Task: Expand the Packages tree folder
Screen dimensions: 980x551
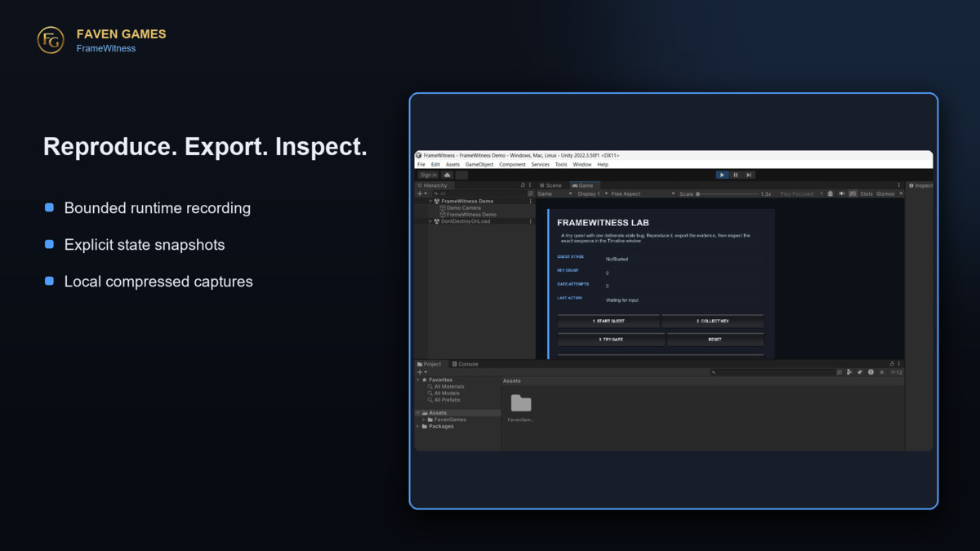Action: click(x=418, y=426)
